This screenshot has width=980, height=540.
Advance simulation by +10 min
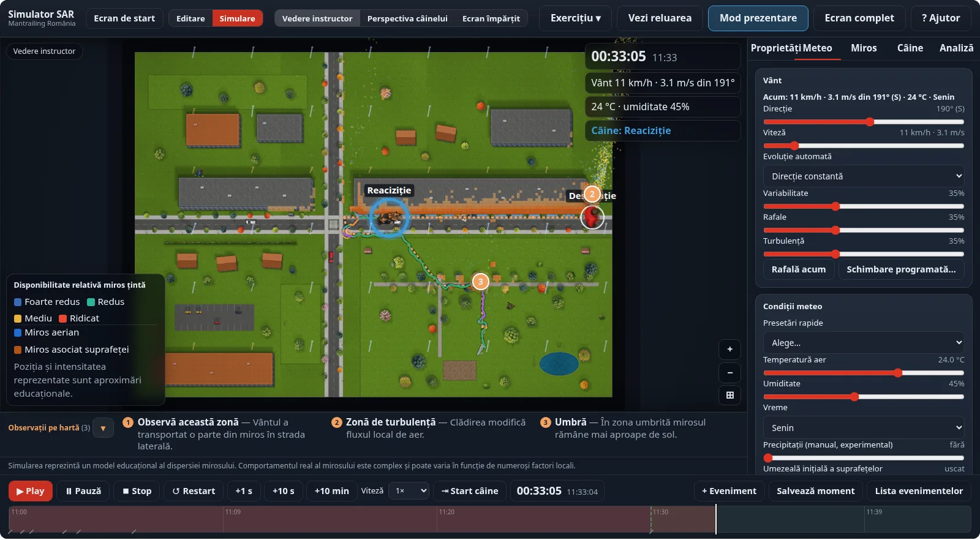[331, 491]
